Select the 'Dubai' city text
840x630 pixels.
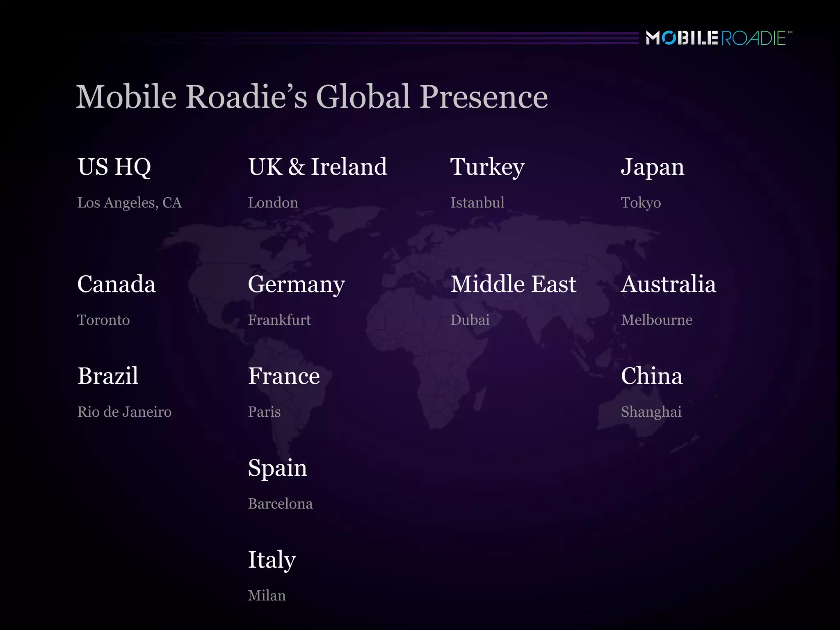pos(470,320)
